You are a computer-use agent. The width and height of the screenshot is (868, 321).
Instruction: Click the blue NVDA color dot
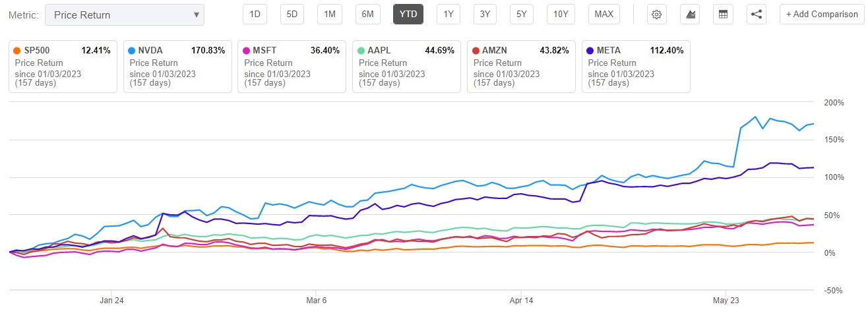pos(132,50)
